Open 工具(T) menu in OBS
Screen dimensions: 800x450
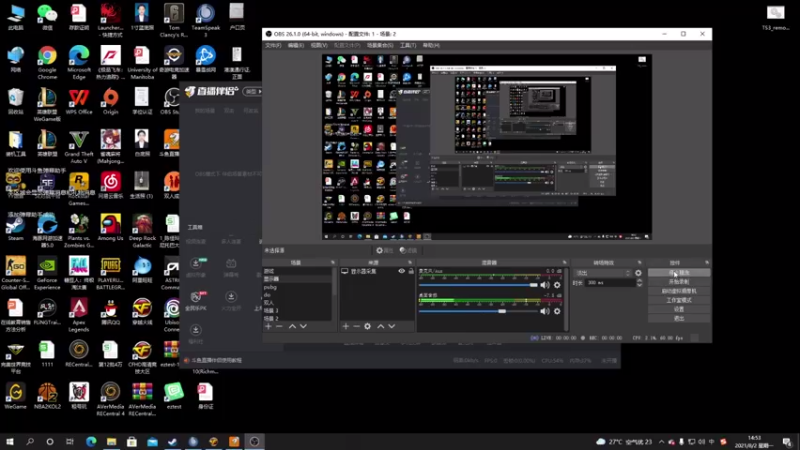[x=408, y=45]
